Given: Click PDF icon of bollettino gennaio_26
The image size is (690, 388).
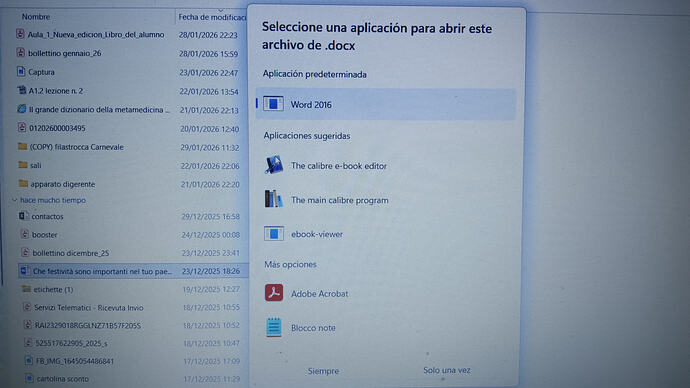Looking at the screenshot, I should tap(21, 53).
